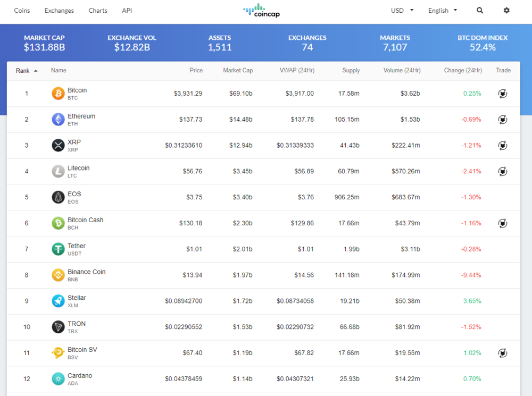Open the English language dropdown
532x396 pixels.
click(443, 11)
